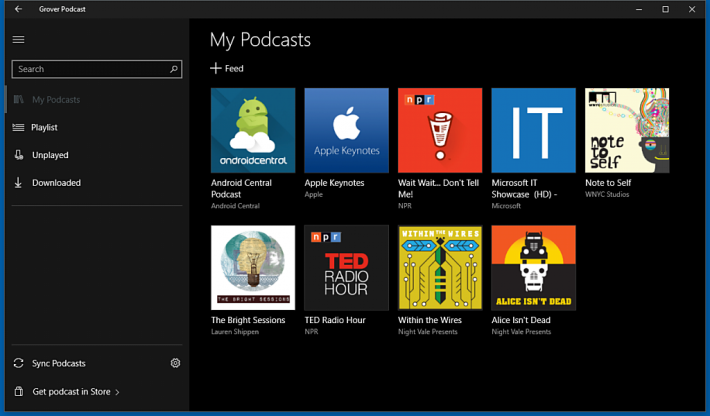Viewport: 710px width, 416px height.
Task: Click 'Alice Isn't Dead' title text
Action: coord(521,320)
